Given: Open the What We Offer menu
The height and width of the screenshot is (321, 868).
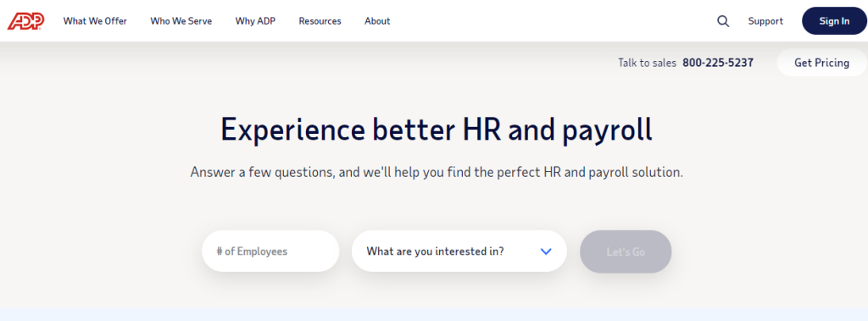Looking at the screenshot, I should point(95,21).
